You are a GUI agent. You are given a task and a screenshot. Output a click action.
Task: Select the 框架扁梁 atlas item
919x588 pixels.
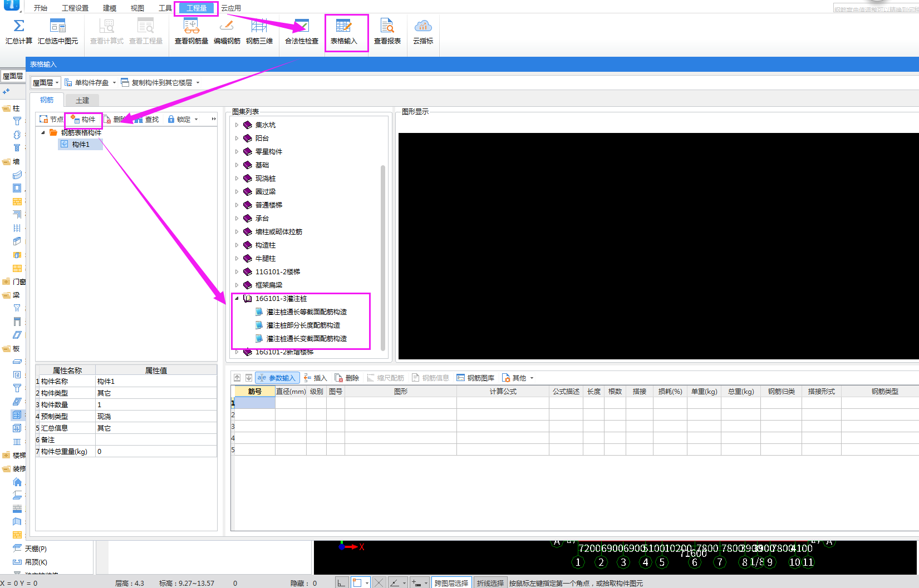[x=269, y=285]
